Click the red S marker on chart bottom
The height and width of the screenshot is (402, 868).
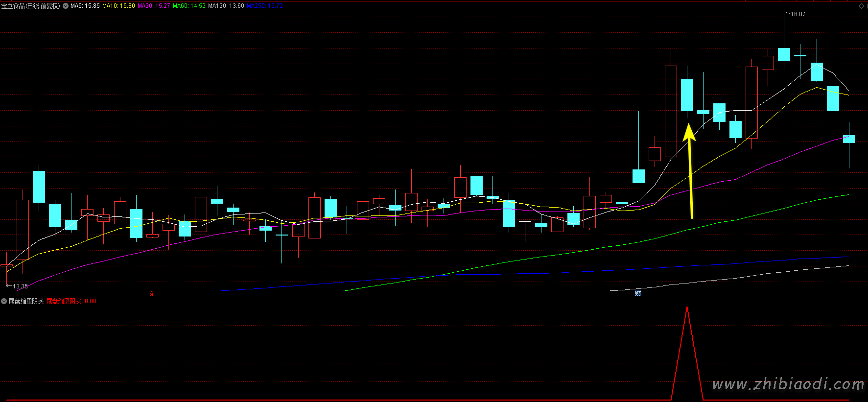pyautogui.click(x=152, y=294)
